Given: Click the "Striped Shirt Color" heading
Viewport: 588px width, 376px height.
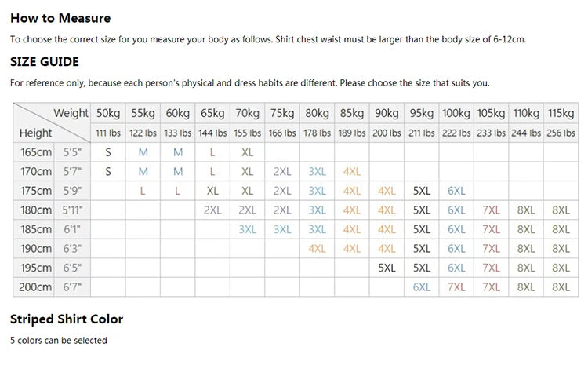Looking at the screenshot, I should (67, 319).
